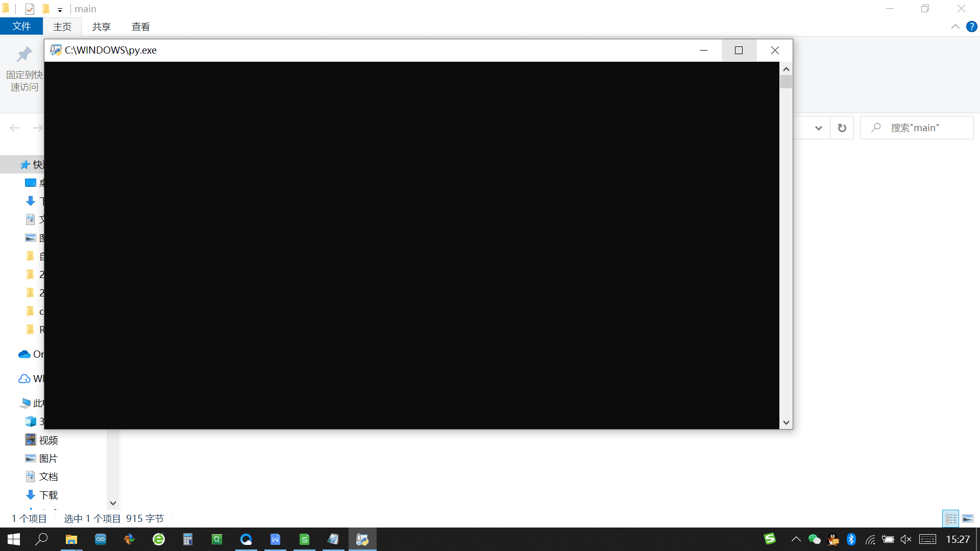Open the 文件 menu
This screenshot has width=980, height=551.
click(21, 27)
